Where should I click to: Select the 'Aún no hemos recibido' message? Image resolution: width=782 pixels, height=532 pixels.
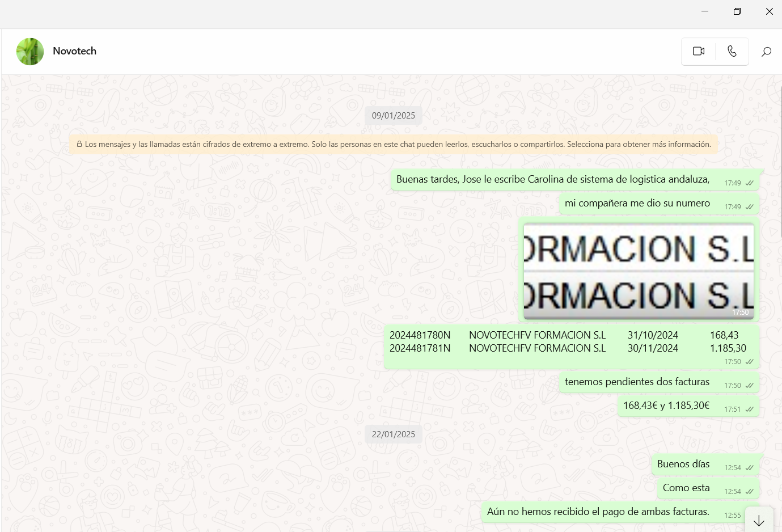coord(598,512)
